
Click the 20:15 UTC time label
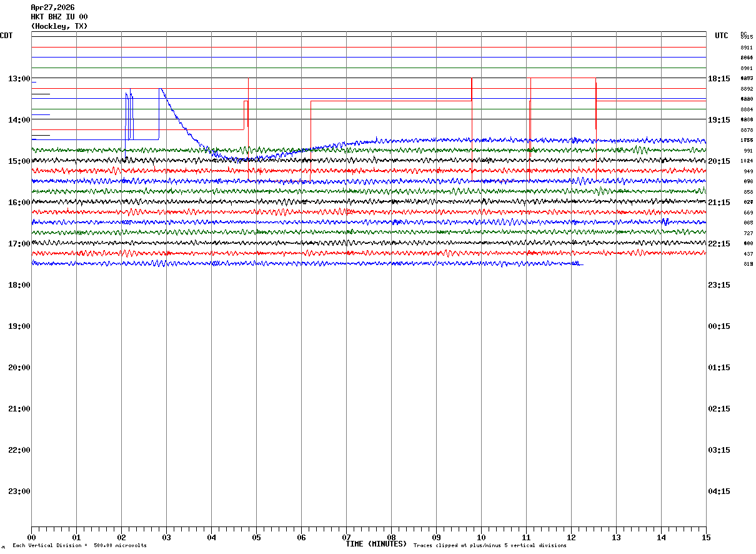(x=719, y=161)
